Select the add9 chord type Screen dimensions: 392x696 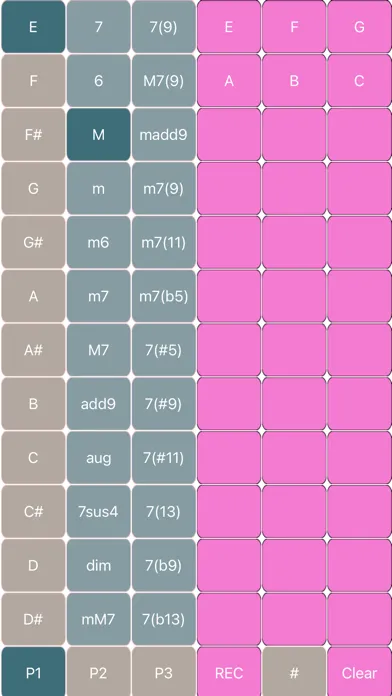point(99,404)
